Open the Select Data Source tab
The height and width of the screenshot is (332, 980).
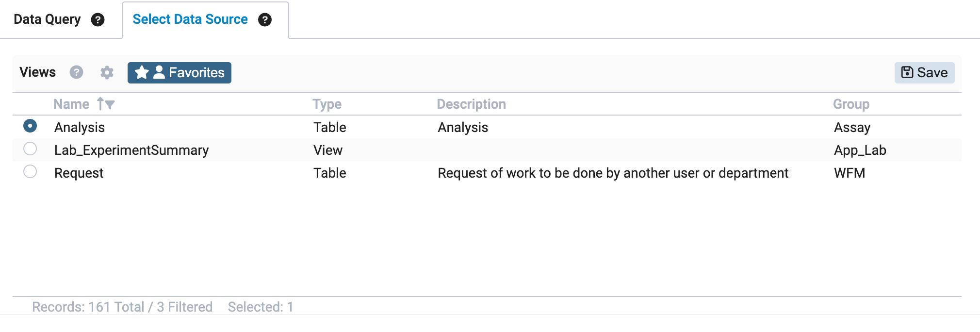pos(190,19)
